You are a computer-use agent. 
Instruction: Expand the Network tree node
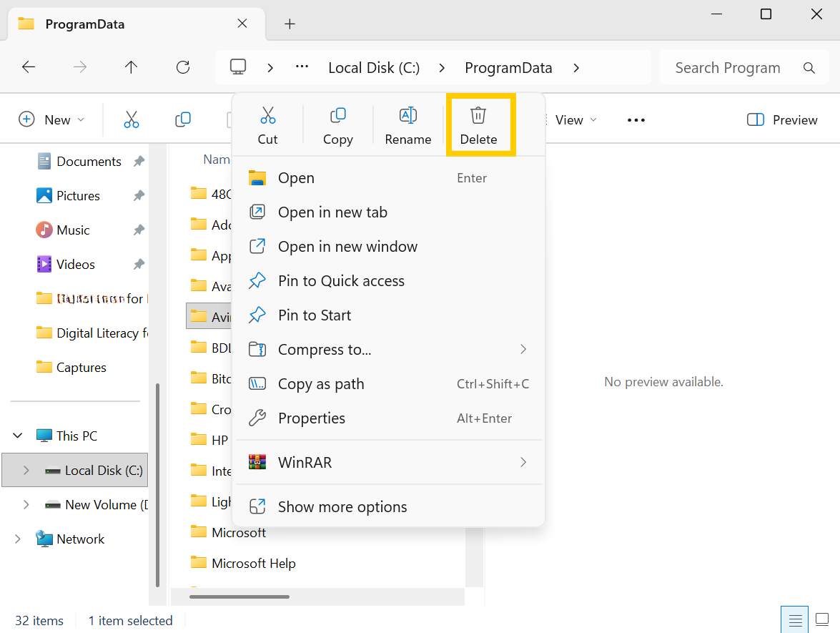tap(18, 539)
